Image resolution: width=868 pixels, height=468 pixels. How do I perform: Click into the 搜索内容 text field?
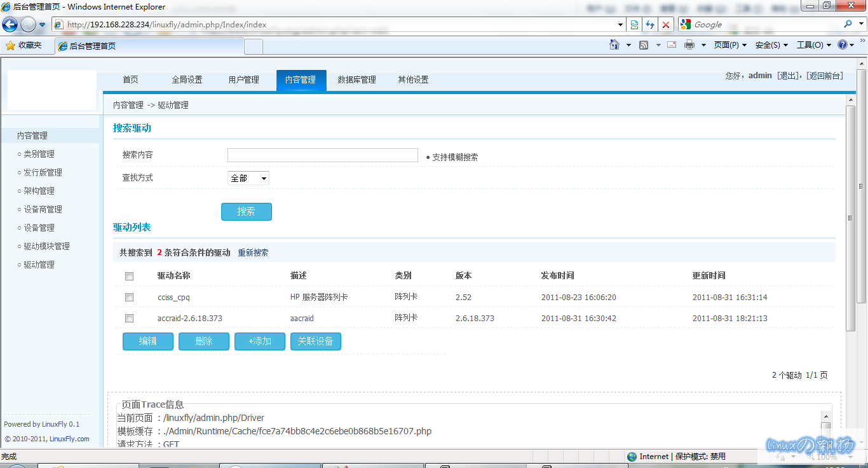[322, 156]
